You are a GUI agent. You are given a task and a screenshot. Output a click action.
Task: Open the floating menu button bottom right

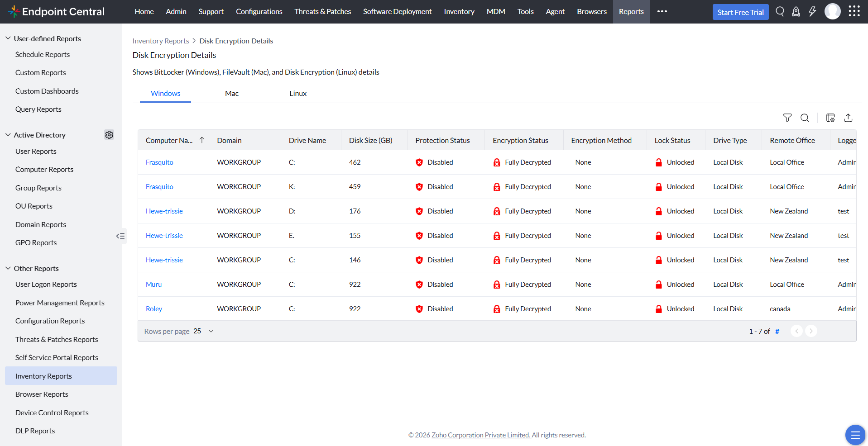[x=855, y=435]
